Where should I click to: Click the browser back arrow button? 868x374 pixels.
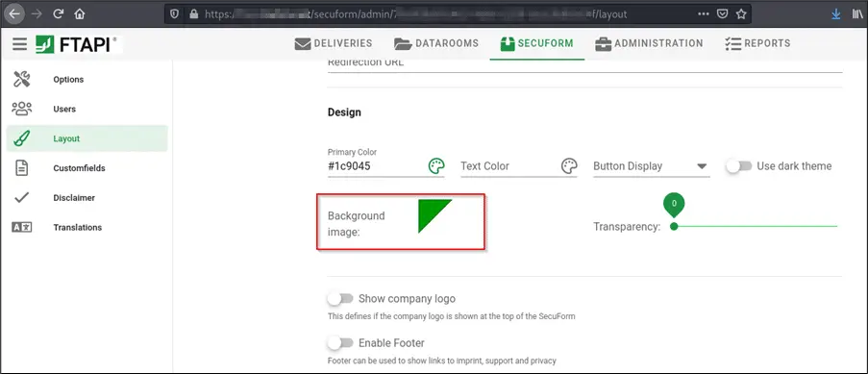(x=13, y=13)
